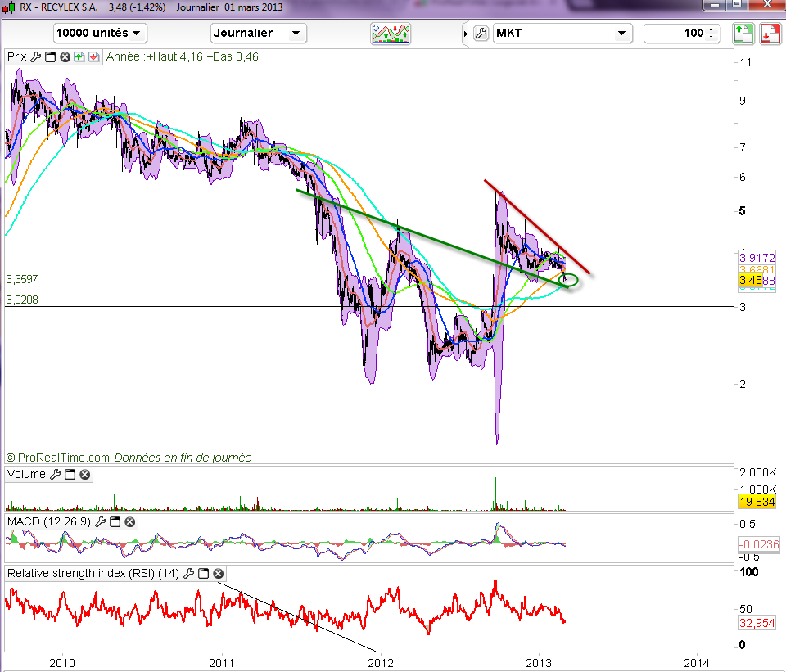The image size is (786, 672).
Task: Open the Journalier timeframe dropdown
Action: [x=259, y=34]
